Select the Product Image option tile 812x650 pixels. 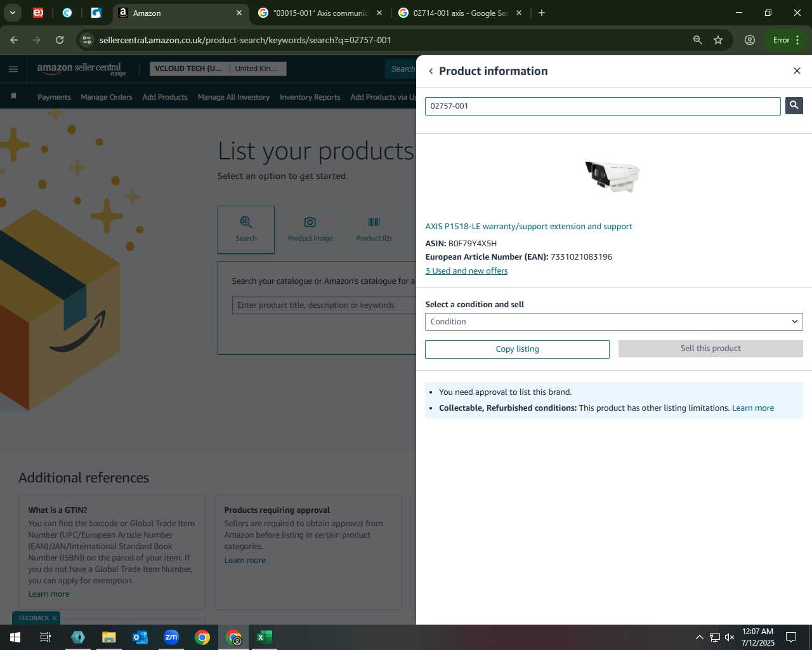[310, 229]
